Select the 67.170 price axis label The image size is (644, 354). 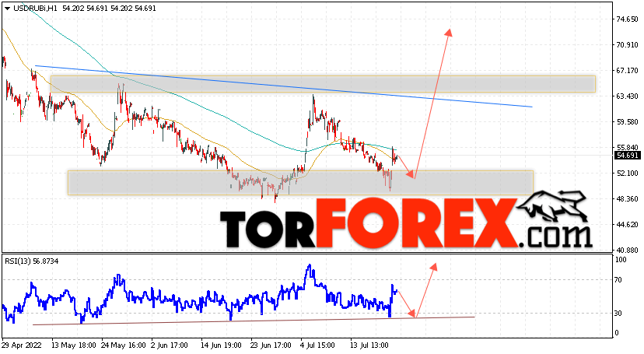pyautogui.click(x=627, y=71)
